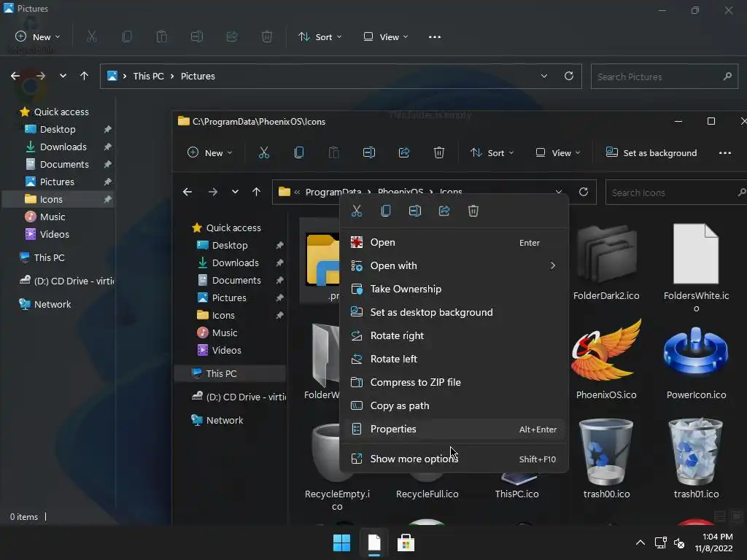Open Music in Icons window sidebar
The width and height of the screenshot is (747, 560).
(x=225, y=332)
